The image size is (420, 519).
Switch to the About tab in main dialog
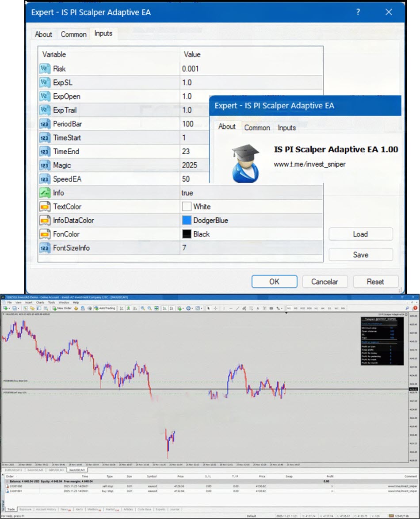tap(43, 34)
